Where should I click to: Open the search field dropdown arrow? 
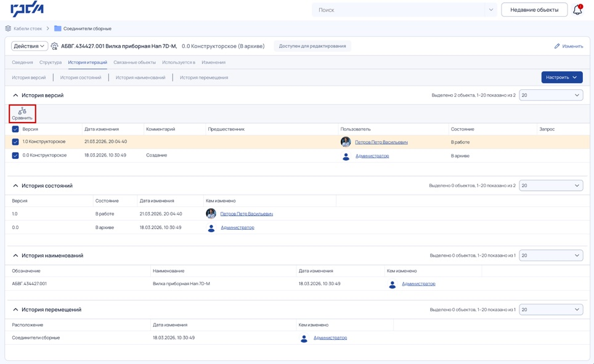point(491,10)
